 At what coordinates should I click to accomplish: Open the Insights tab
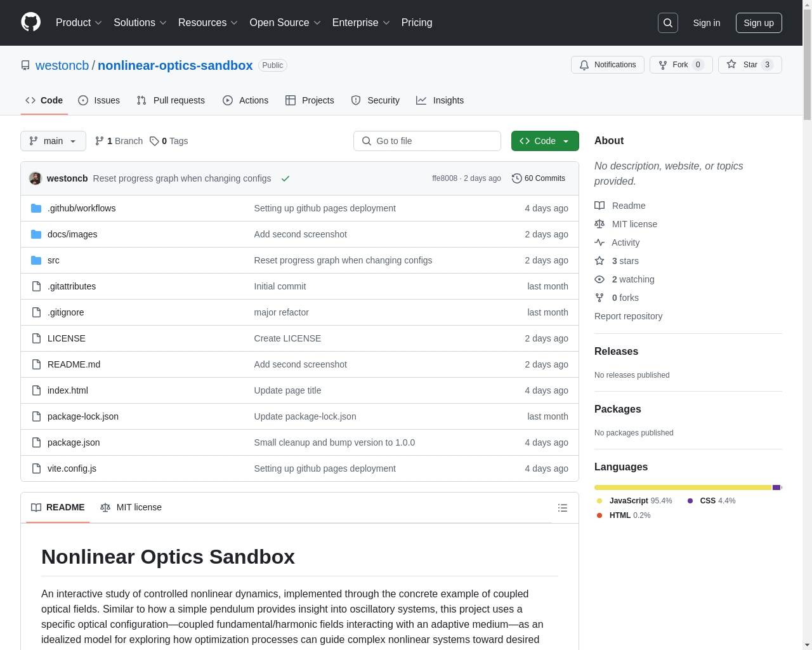(x=440, y=100)
